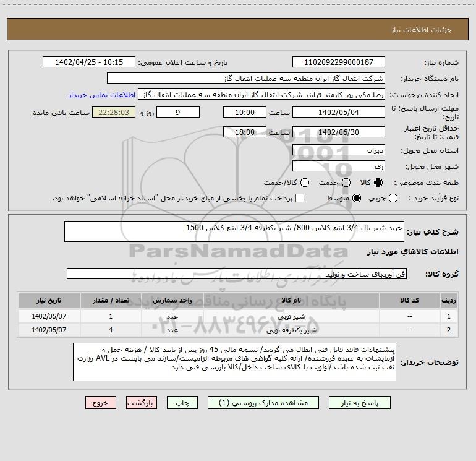Image resolution: width=476 pixels, height=461 pixels.
Task: Click the اطلاعات کالاهای مورد نیاز heading
Action: pos(412,252)
